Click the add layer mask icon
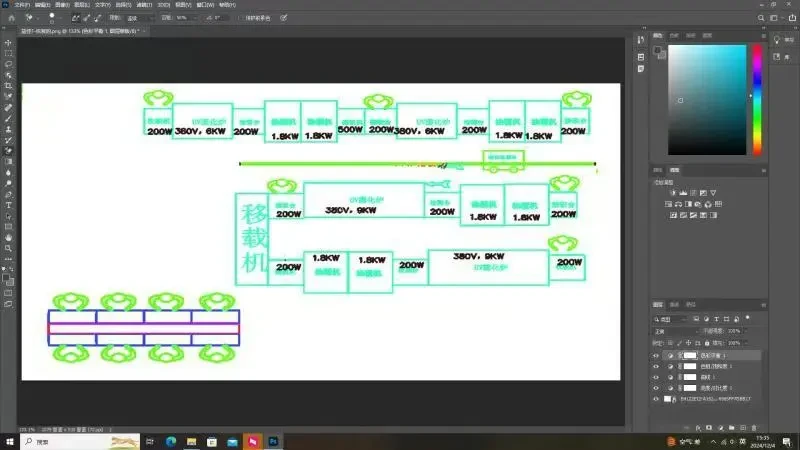 709,428
